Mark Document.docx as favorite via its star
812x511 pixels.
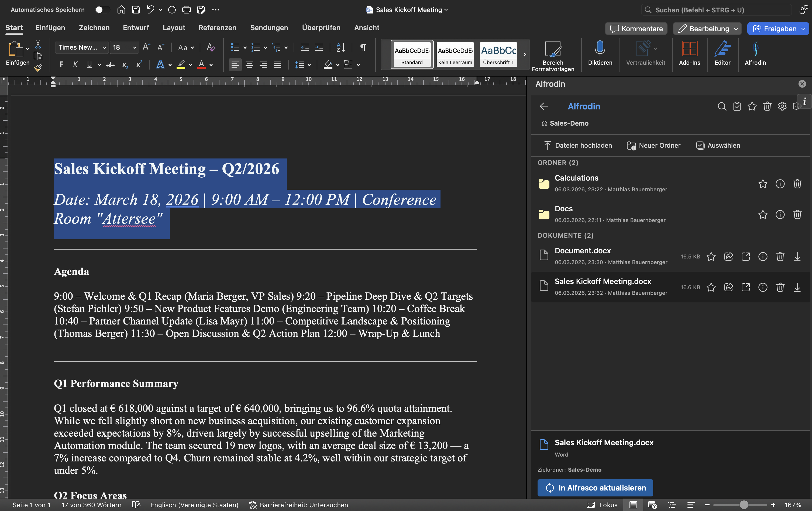[711, 257]
